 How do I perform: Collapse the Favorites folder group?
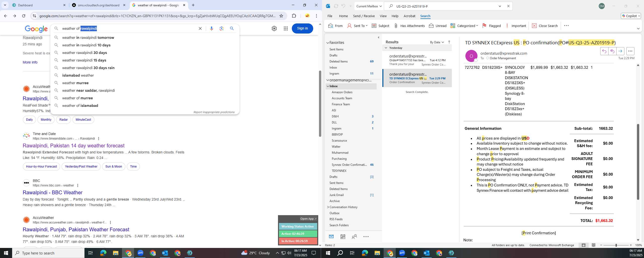pyautogui.click(x=328, y=43)
